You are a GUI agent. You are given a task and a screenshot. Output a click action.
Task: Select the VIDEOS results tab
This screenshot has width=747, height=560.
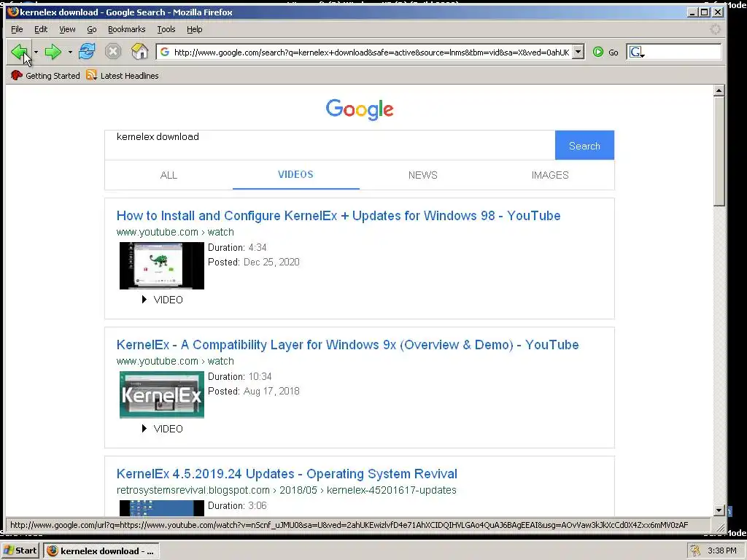tap(296, 175)
